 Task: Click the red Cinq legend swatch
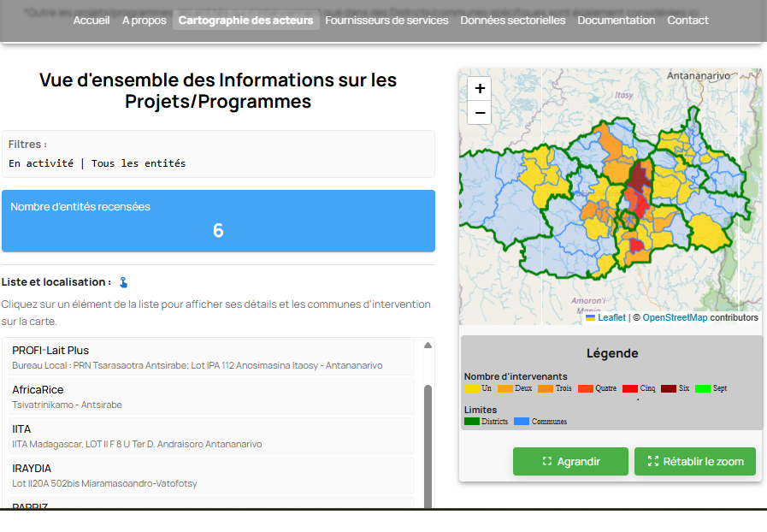630,388
